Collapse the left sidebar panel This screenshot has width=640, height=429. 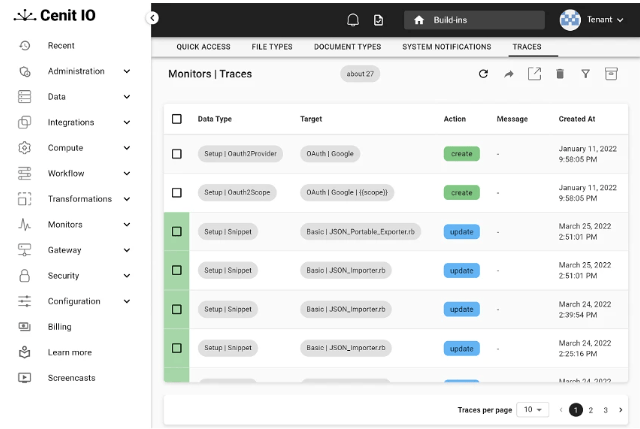[x=152, y=18]
